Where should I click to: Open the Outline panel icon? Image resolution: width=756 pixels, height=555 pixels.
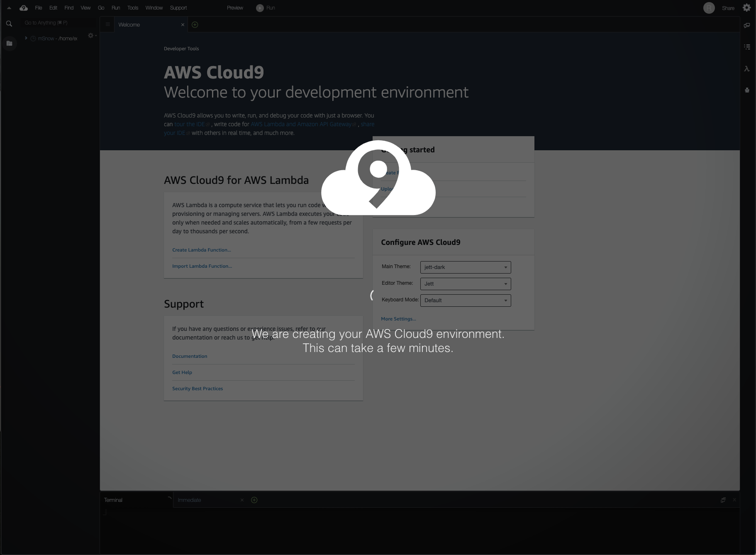747,47
